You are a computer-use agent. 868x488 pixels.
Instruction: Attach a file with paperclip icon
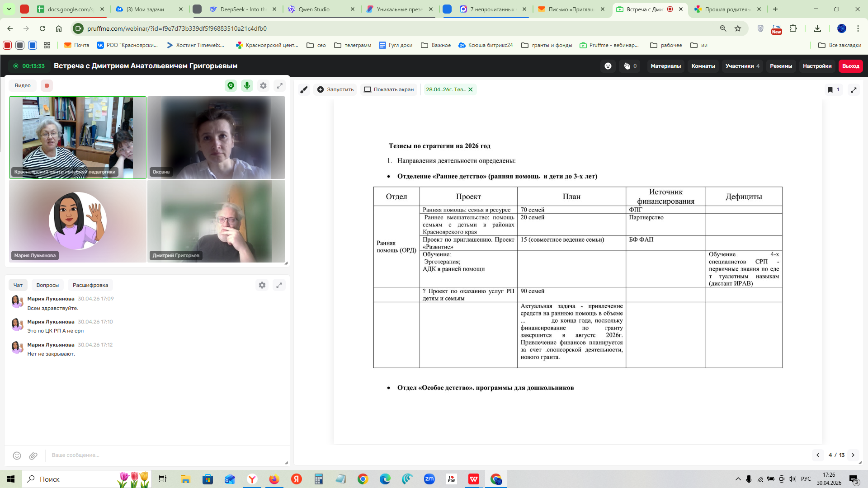(x=33, y=455)
